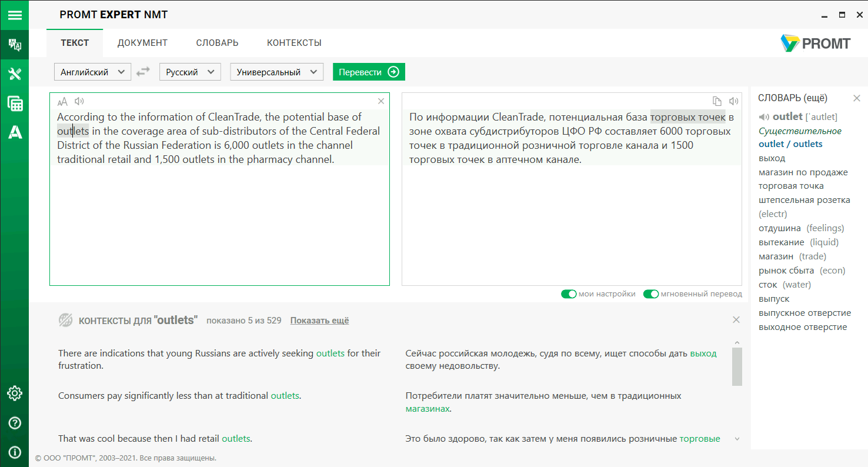Click the 'Существительное' part of speech label
868x467 pixels.
tap(800, 131)
